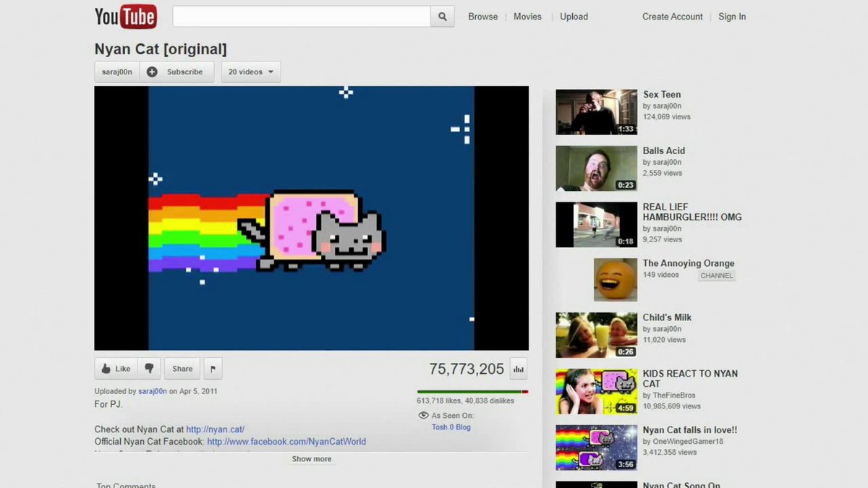Open KIDS REACT TO NYAN CAT thumbnail
Viewport: 868px width, 488px height.
(x=596, y=392)
